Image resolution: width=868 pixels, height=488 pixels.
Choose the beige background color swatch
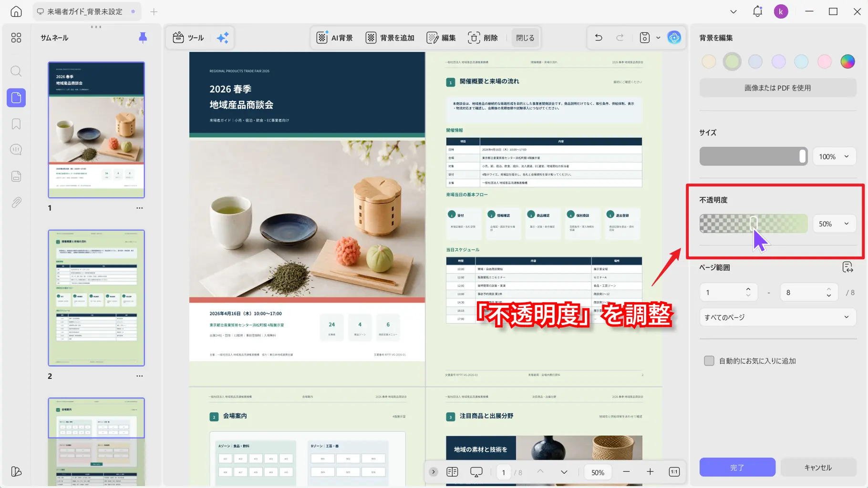(709, 61)
